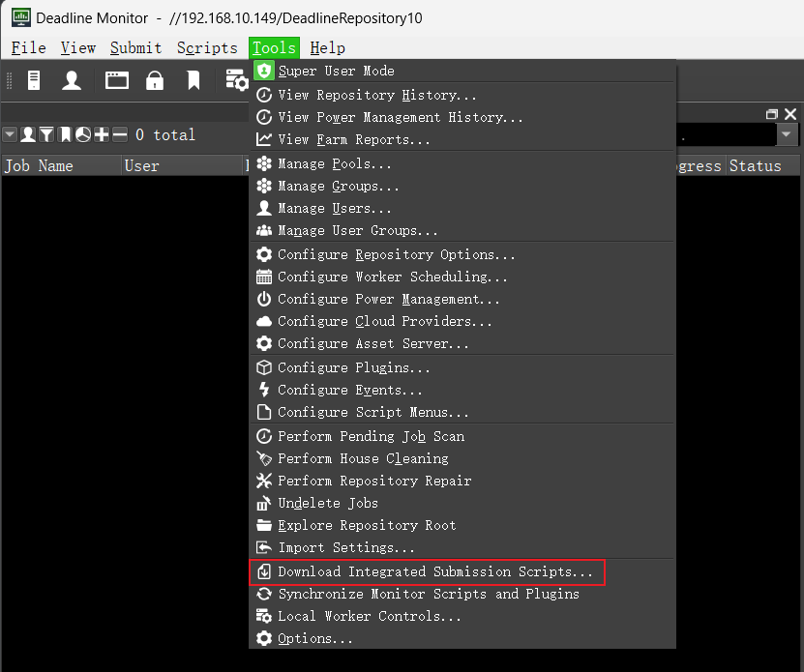Click the Synchronize Monitor Scripts refresh icon
Image resolution: width=804 pixels, height=672 pixels.
(263, 594)
